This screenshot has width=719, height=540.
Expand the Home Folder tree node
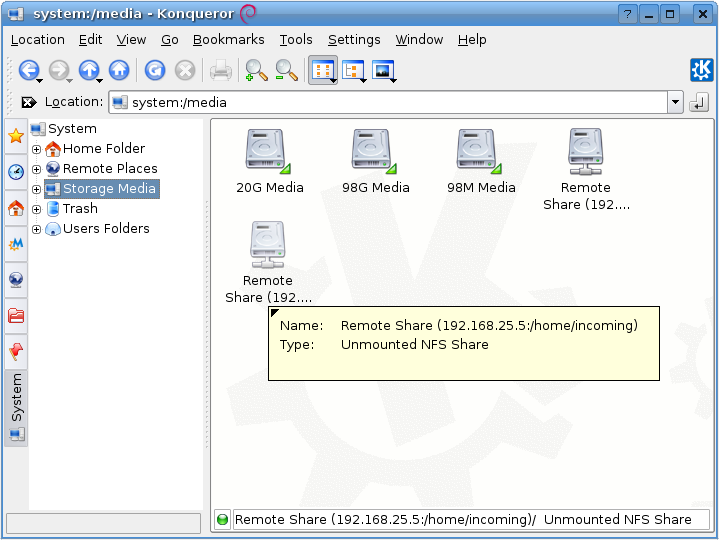click(37, 149)
